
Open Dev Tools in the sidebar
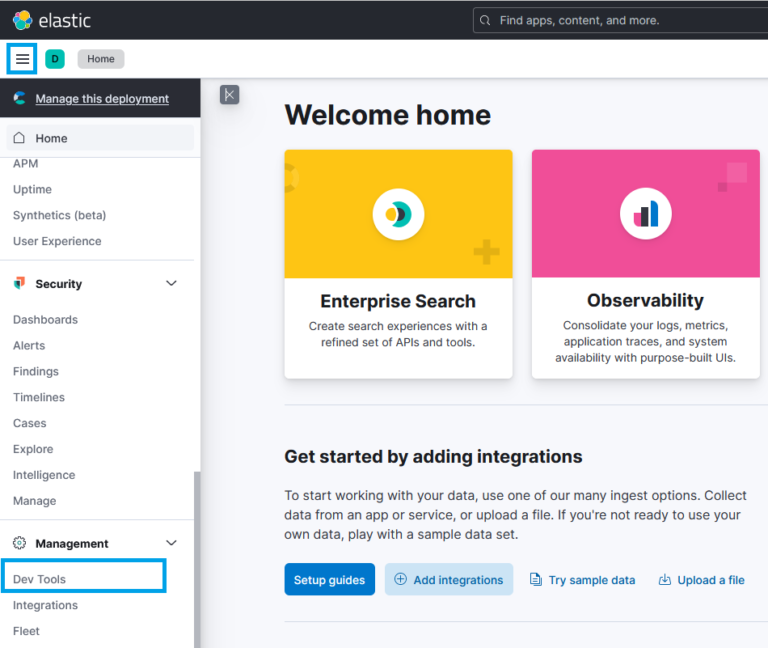coord(40,579)
